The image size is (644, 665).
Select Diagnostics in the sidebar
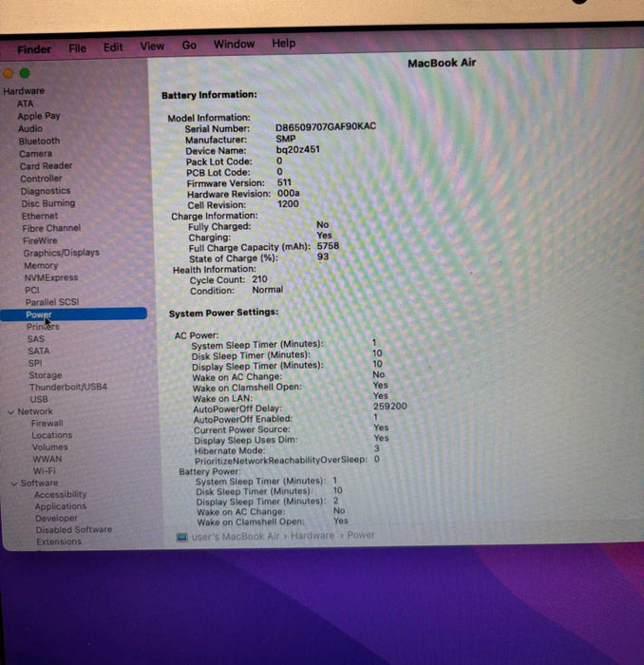pyautogui.click(x=46, y=191)
